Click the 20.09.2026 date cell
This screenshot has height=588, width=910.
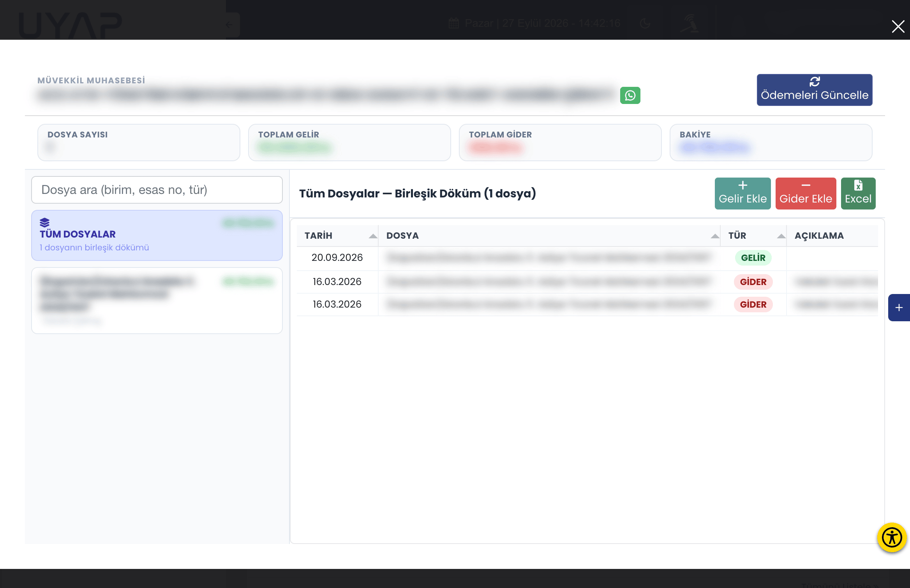point(337,258)
